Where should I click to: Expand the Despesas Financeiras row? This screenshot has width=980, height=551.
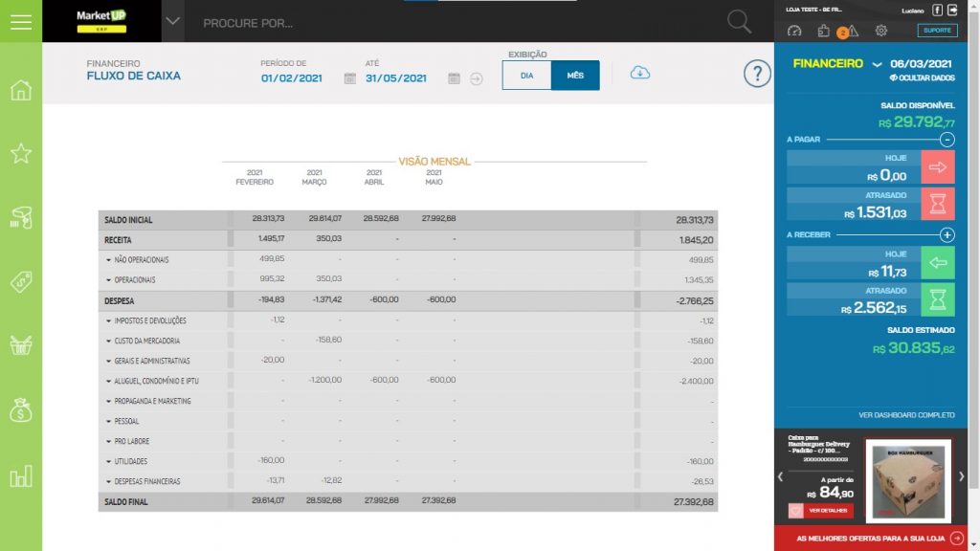(x=108, y=482)
